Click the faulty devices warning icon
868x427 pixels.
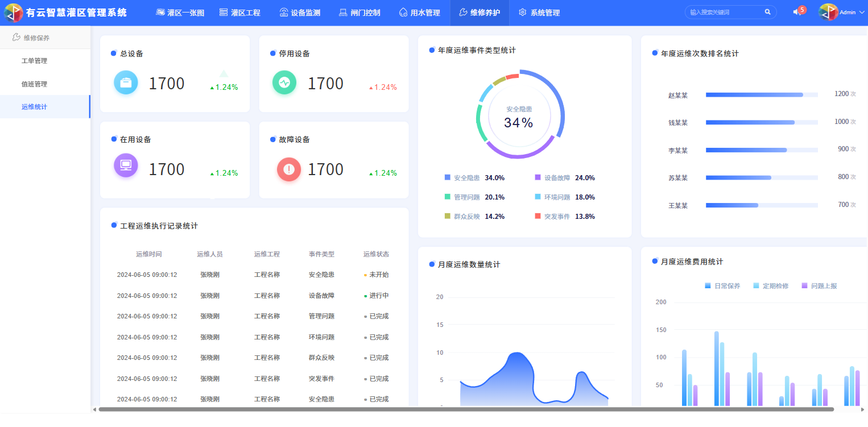point(289,169)
